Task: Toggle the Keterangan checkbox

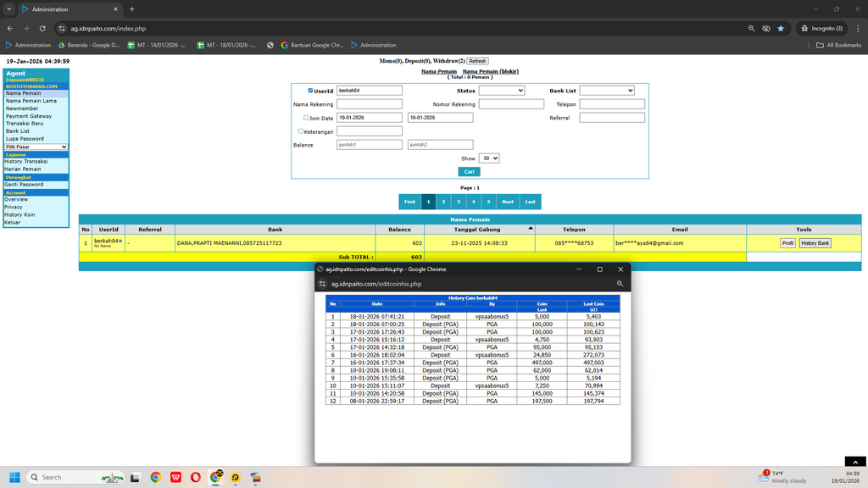Action: pos(301,131)
